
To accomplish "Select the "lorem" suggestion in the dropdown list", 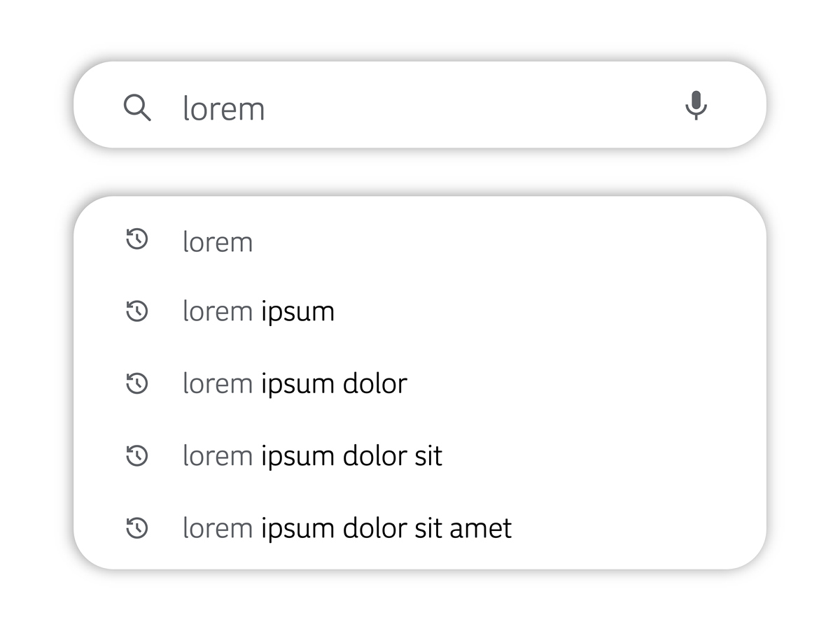I will (218, 242).
